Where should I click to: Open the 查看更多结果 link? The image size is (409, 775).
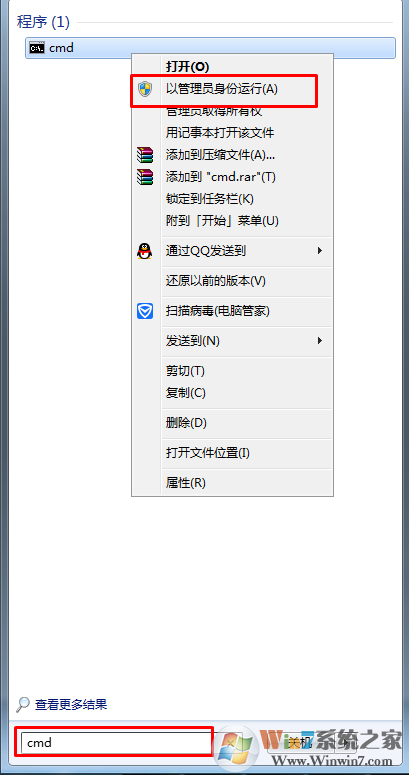71,704
